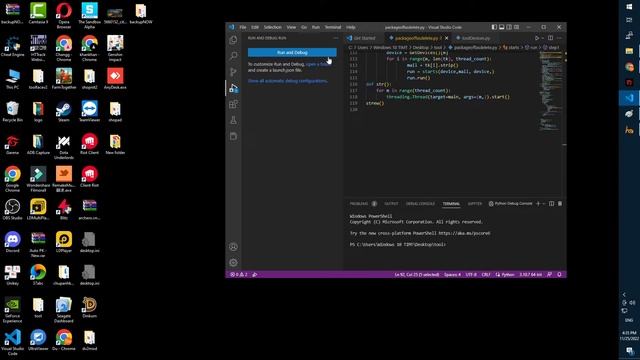This screenshot has height=360, width=640.
Task: Select the Run and Debug activity icon
Action: [233, 88]
